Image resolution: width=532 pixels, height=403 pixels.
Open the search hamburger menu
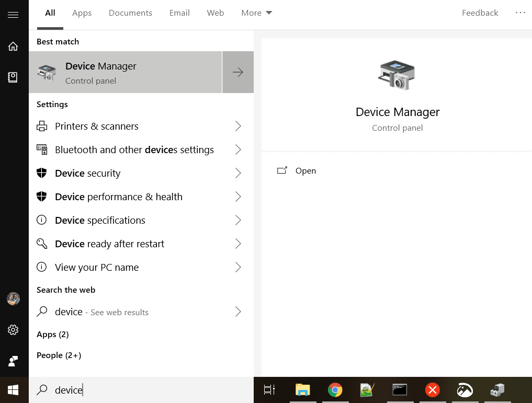[x=13, y=14]
